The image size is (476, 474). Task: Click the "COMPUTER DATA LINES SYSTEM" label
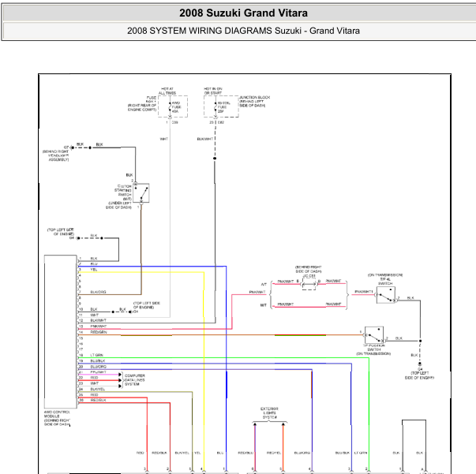[x=135, y=380]
